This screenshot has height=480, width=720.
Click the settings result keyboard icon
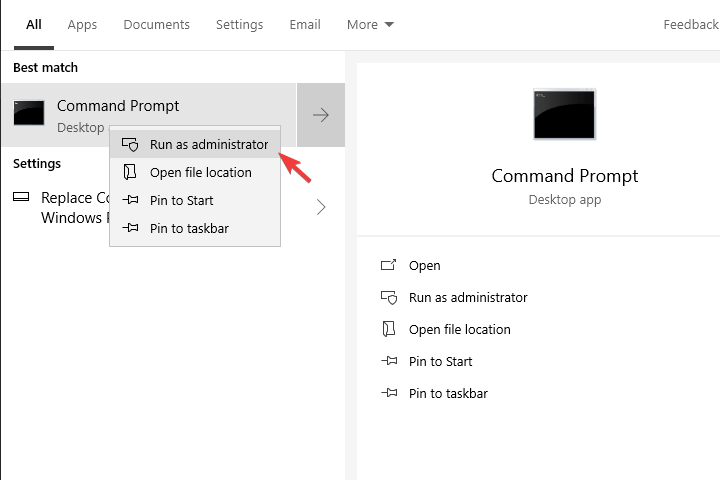[x=21, y=197]
